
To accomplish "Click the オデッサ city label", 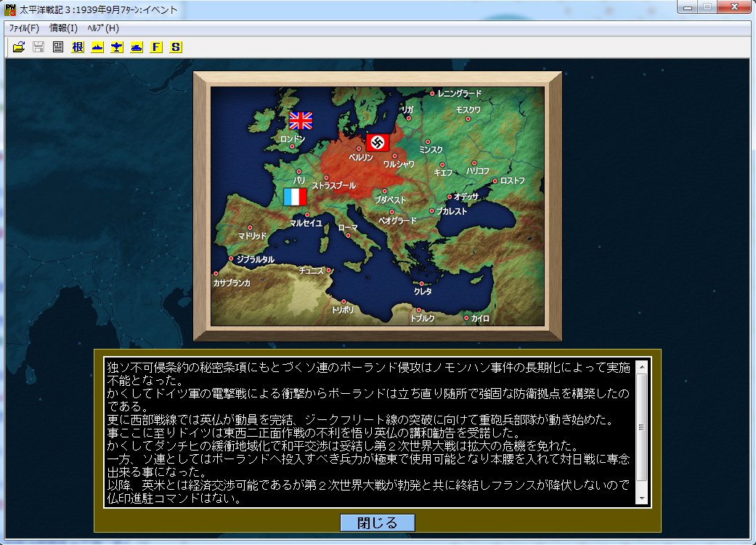I will 466,197.
